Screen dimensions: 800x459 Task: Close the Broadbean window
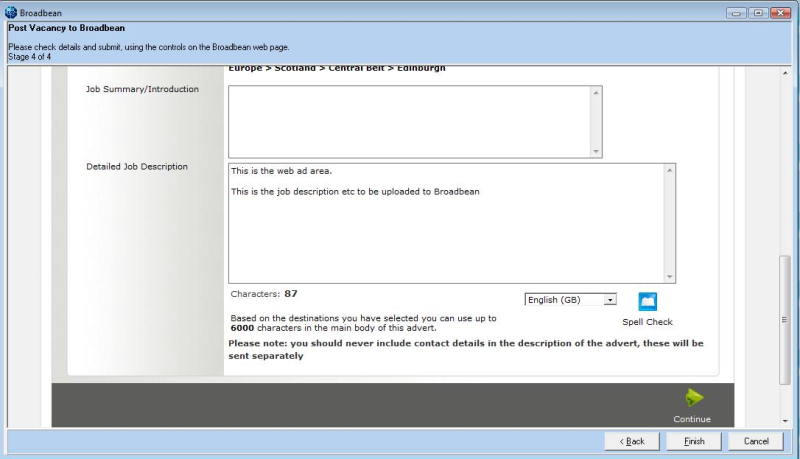781,13
